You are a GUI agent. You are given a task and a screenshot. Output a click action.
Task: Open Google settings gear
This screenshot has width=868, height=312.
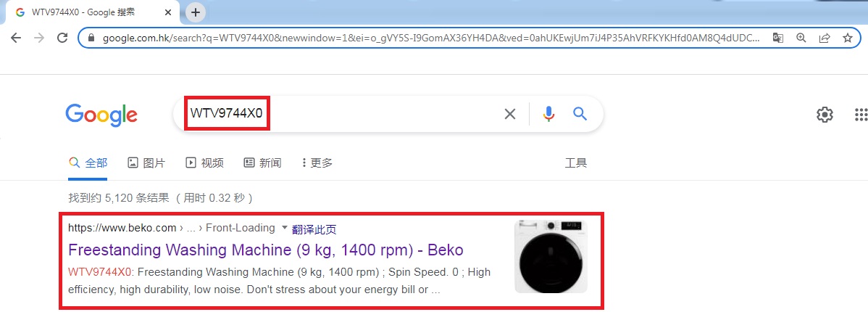coord(825,115)
